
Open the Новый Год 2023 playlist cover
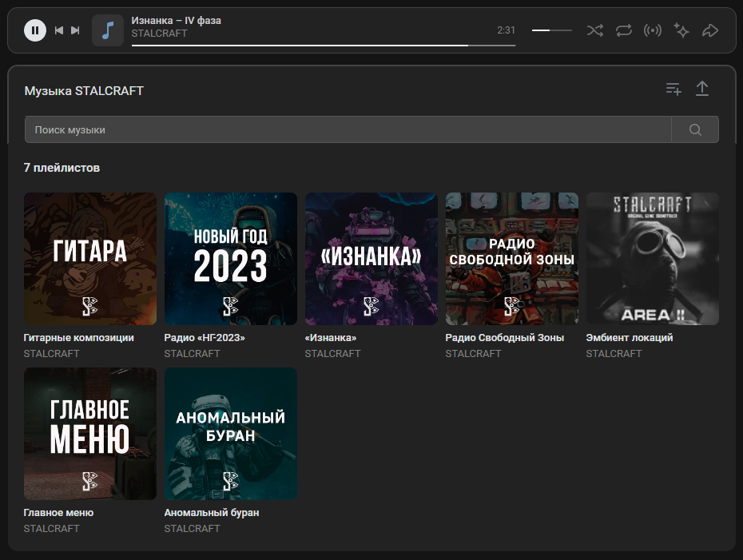(230, 259)
